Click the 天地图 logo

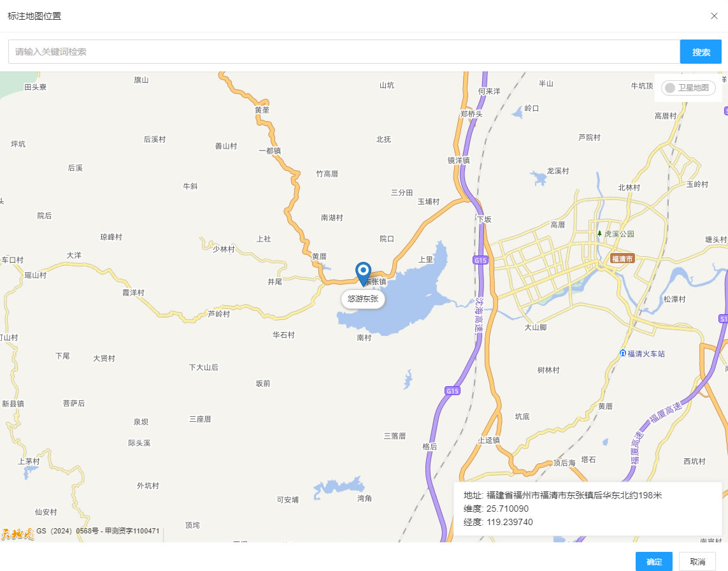tap(17, 533)
